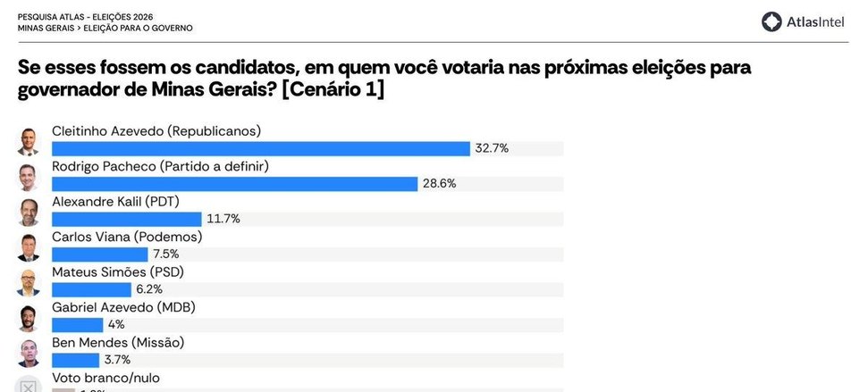Click the "Carlos Viana (Podemos)" label
The image size is (868, 392).
click(x=128, y=237)
